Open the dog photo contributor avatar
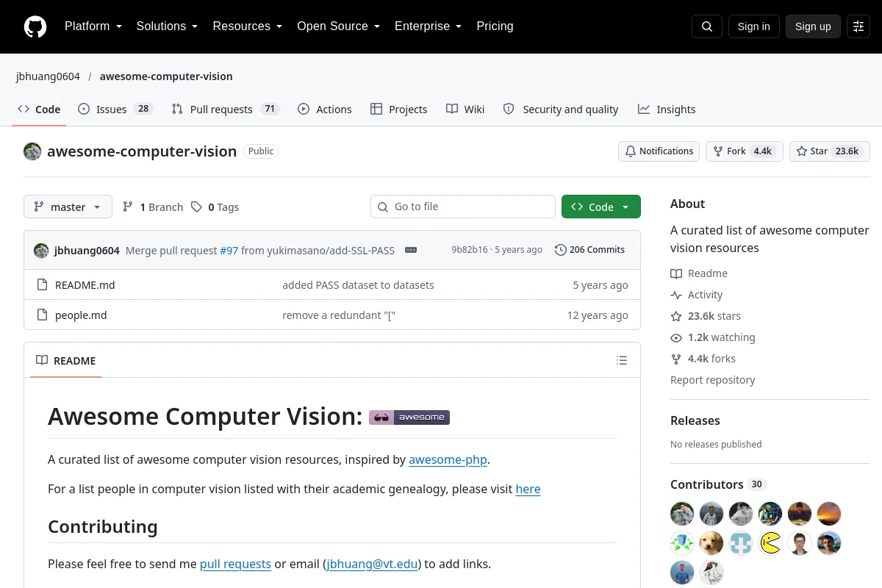Image resolution: width=882 pixels, height=588 pixels. pyautogui.click(x=711, y=543)
